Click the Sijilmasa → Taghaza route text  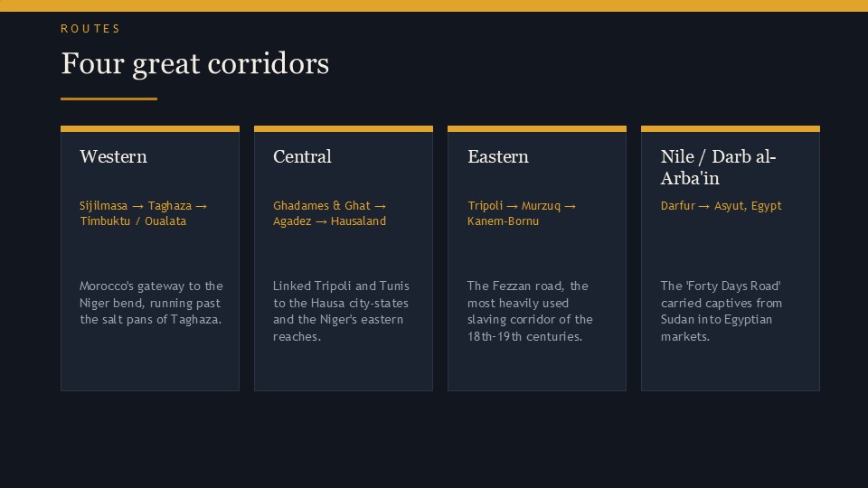click(144, 213)
